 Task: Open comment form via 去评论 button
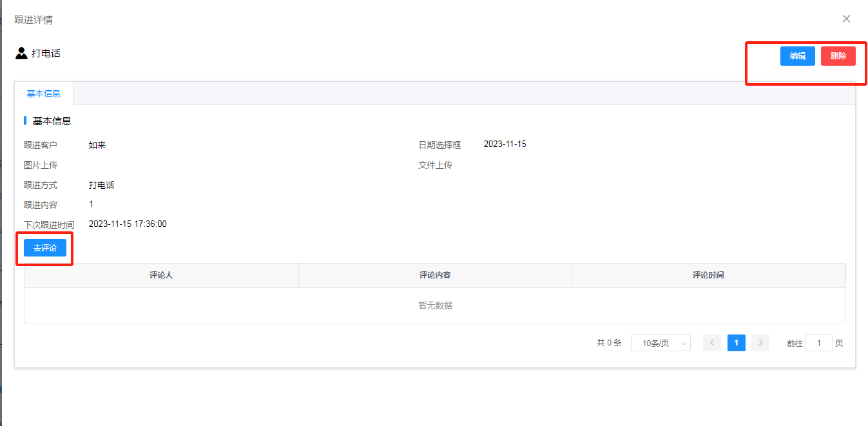pos(45,248)
